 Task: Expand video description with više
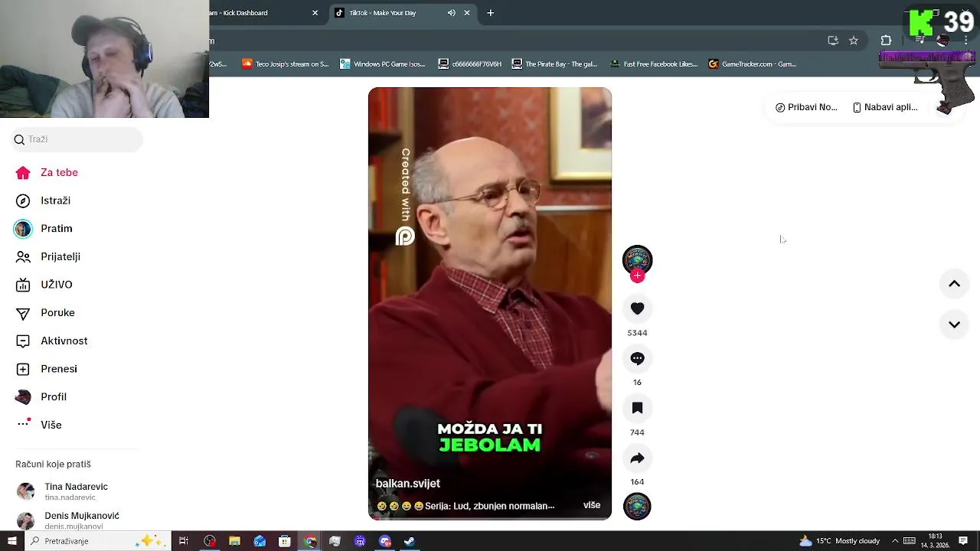(592, 505)
